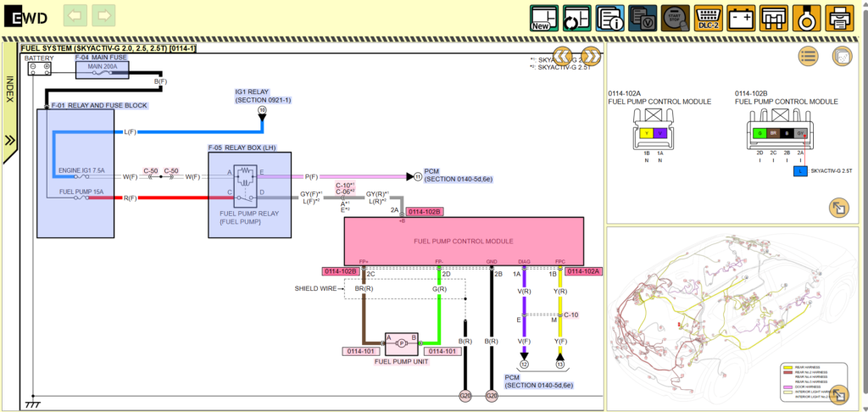This screenshot has width=868, height=412.
Task: Click the battery power distribution icon
Action: click(741, 18)
